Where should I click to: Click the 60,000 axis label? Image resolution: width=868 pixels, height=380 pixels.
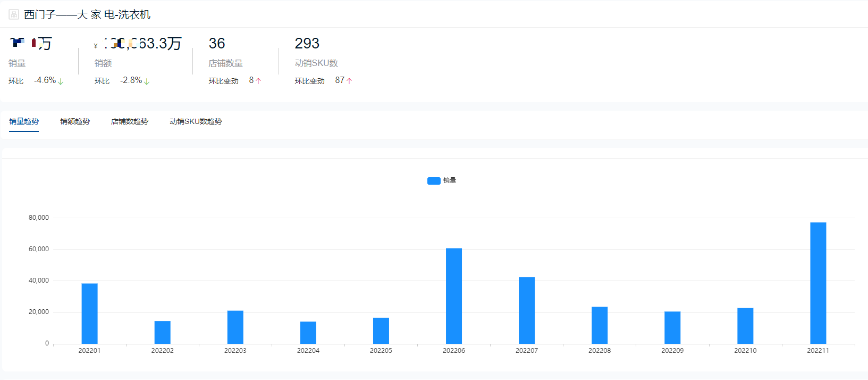click(x=39, y=249)
